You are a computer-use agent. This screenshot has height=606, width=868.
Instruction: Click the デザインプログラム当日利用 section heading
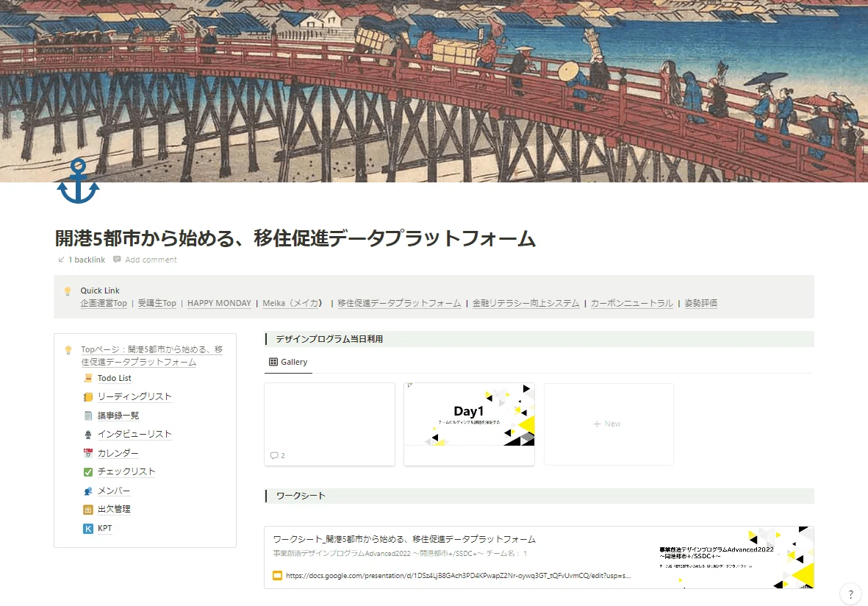coord(329,339)
